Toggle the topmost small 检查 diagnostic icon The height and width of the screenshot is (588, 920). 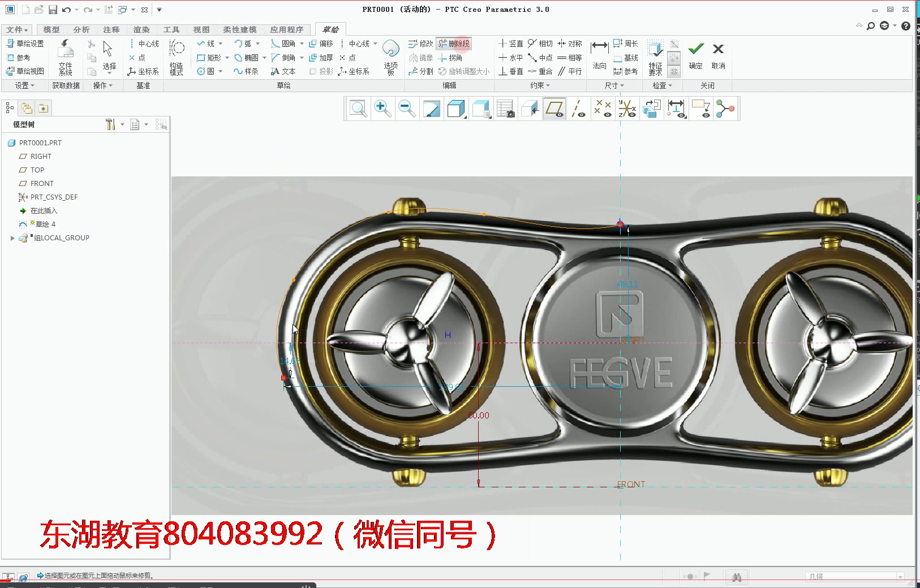(x=674, y=44)
